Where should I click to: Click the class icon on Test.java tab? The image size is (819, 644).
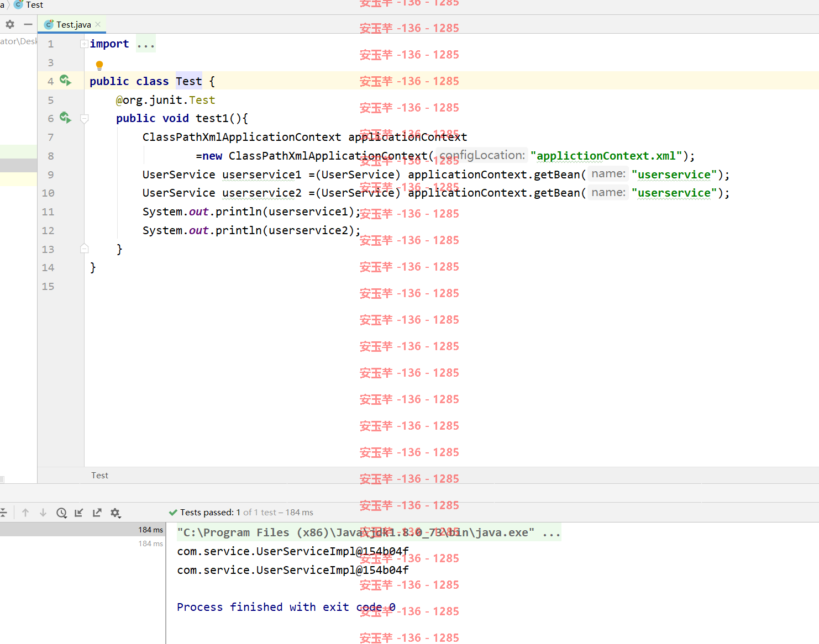coord(49,24)
